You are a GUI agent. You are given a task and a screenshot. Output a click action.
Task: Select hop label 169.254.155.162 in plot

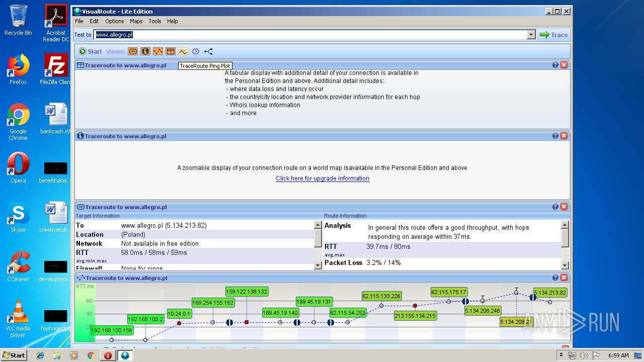[213, 303]
